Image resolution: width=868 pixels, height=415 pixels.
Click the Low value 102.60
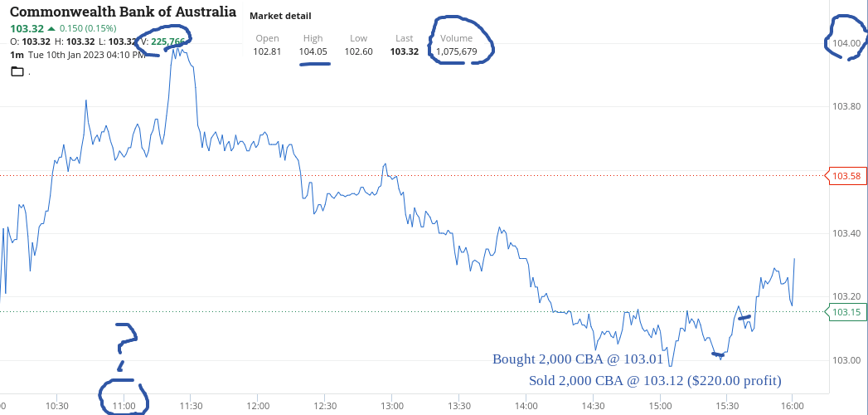359,51
